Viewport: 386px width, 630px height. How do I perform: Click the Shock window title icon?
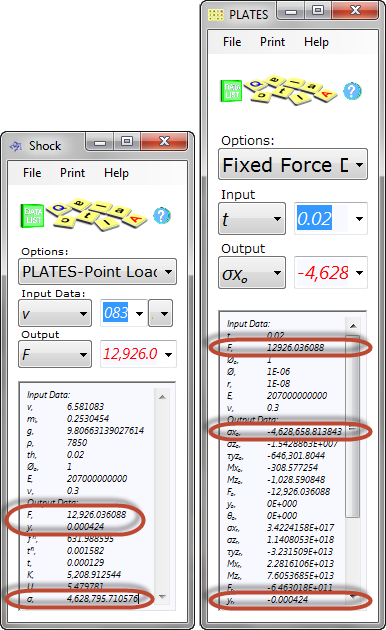(x=16, y=146)
